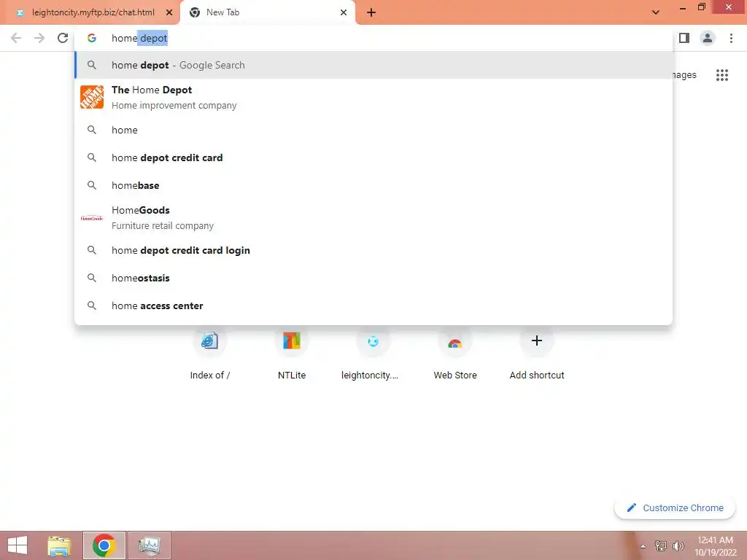
Task: Click the address bar text 'home depot'
Action: (139, 38)
